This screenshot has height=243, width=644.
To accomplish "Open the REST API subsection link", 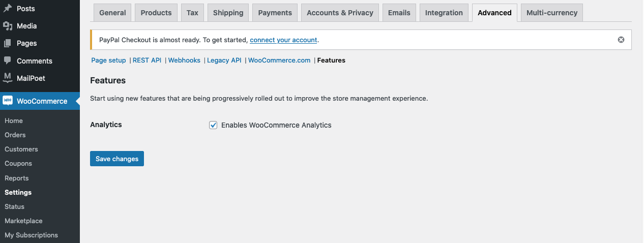I will click(147, 60).
